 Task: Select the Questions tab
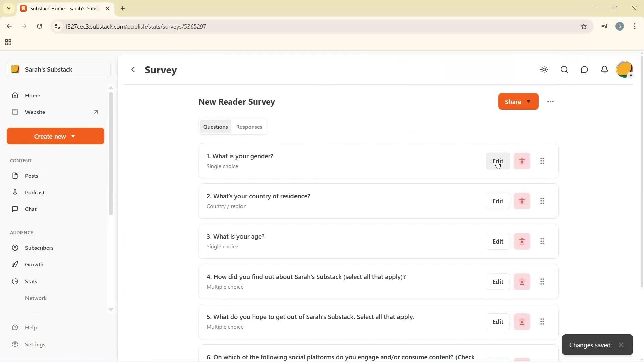[215, 127]
